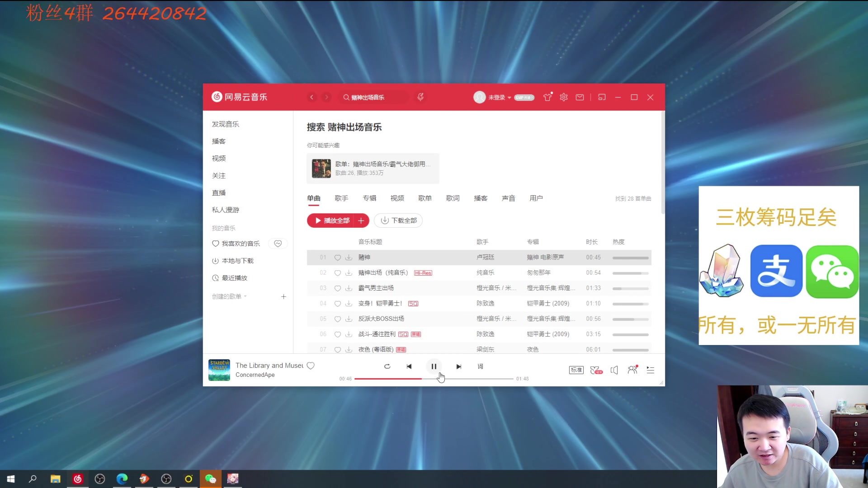This screenshot has height=488, width=868.
Task: Switch to the 歌单 tab
Action: (425, 198)
